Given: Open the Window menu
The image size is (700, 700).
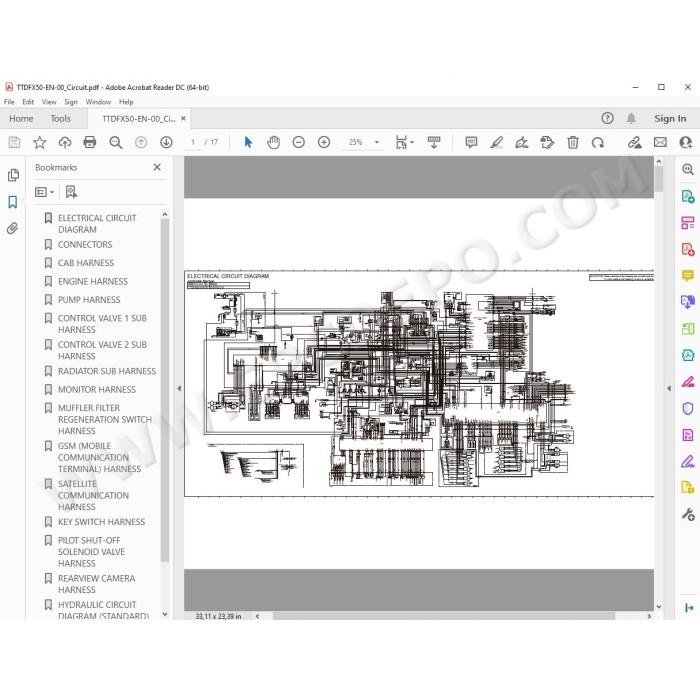Looking at the screenshot, I should (x=98, y=102).
